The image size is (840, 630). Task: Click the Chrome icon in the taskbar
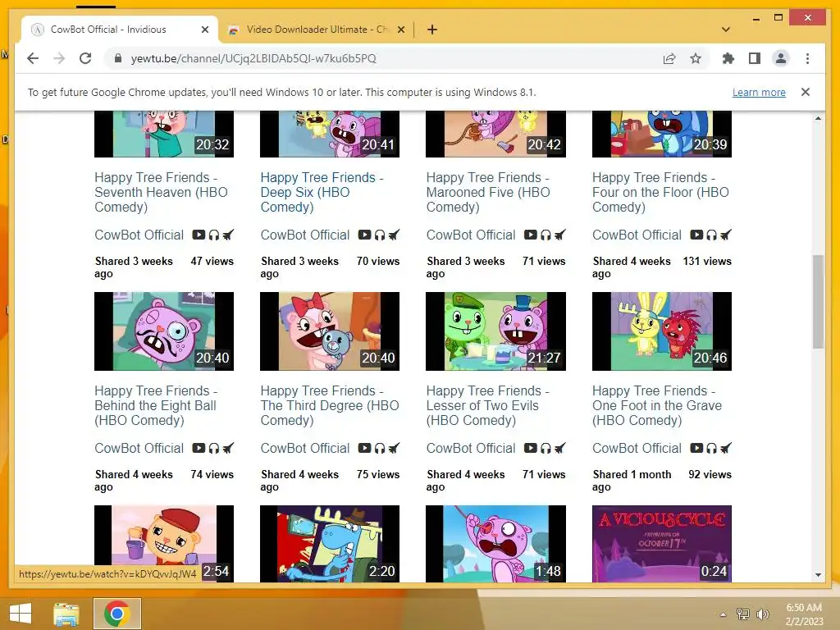[x=116, y=614]
